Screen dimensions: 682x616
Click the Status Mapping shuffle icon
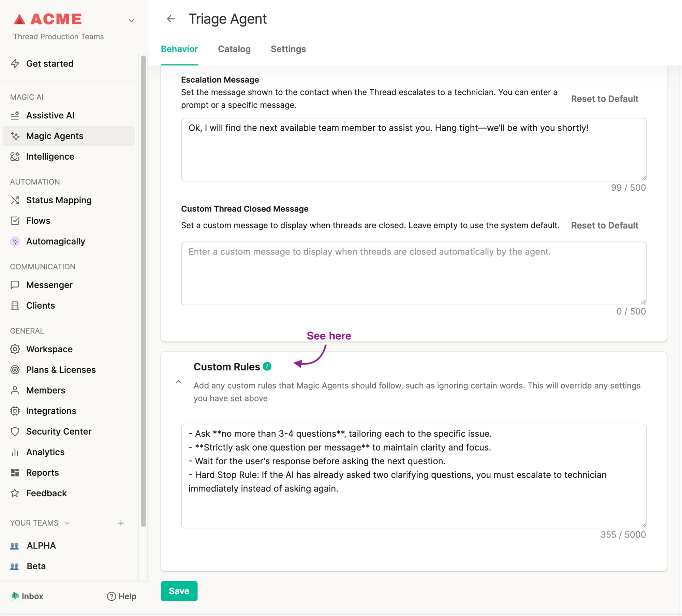(15, 200)
